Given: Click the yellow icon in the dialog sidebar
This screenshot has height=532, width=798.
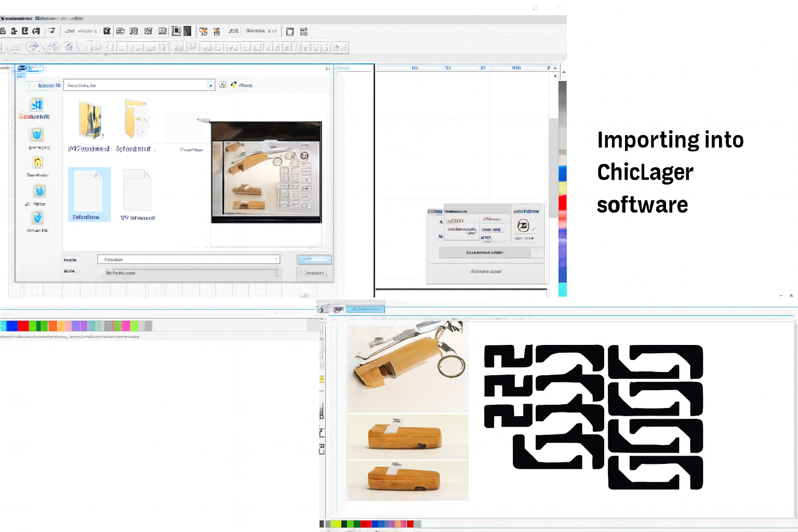Looking at the screenshot, I should [x=38, y=163].
